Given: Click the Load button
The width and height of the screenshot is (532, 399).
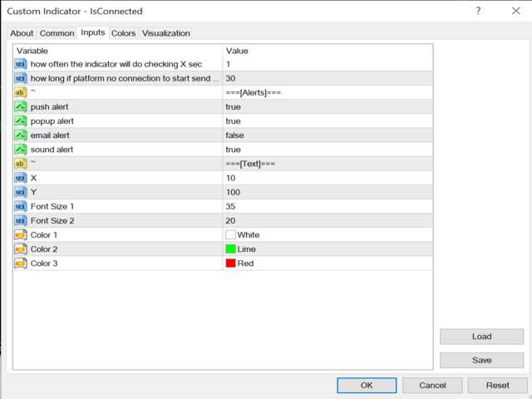Looking at the screenshot, I should [482, 337].
